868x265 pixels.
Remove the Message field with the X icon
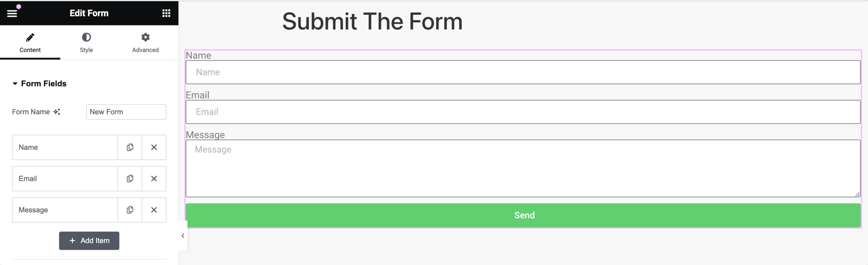(x=154, y=210)
